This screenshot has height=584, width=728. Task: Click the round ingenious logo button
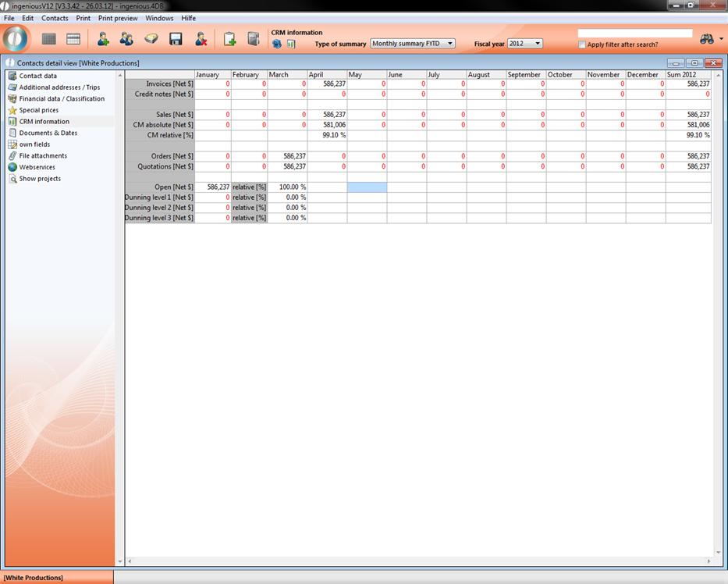16,38
